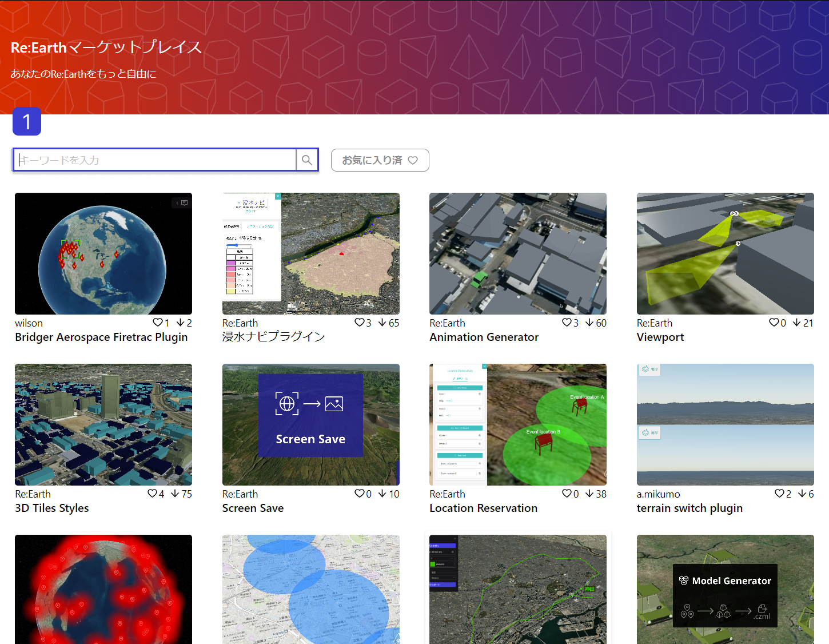Click Re:Earth author on 3D Tiles Styles card
The height and width of the screenshot is (644, 829).
point(33,494)
